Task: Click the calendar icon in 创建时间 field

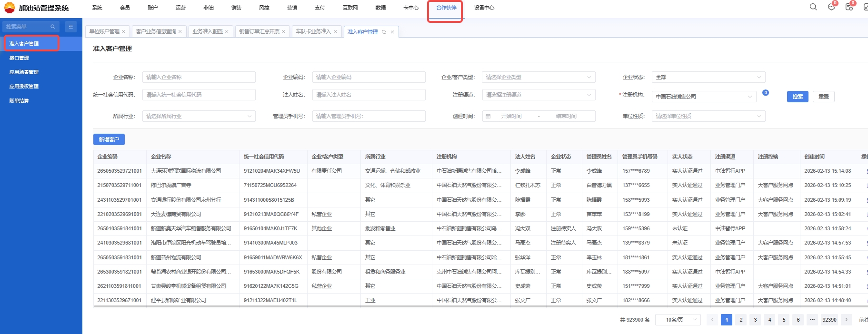Action: pos(488,116)
